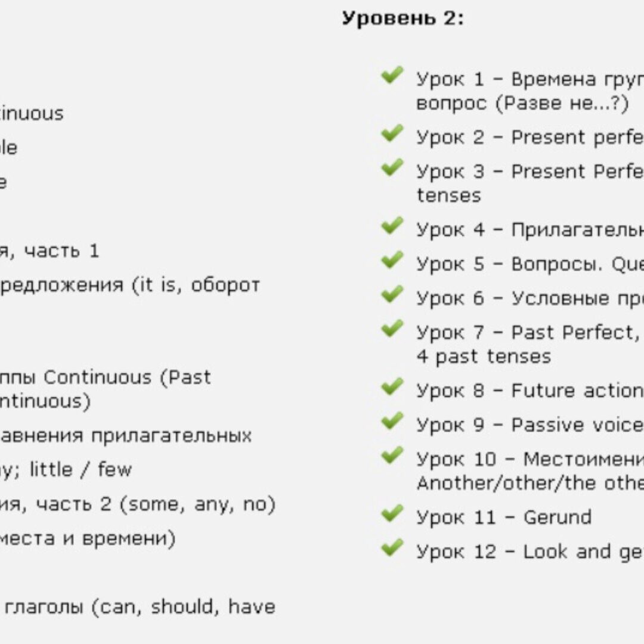Click the checkmark beside Урок 7 Past Perfect
The width and height of the screenshot is (644, 644).
[392, 329]
